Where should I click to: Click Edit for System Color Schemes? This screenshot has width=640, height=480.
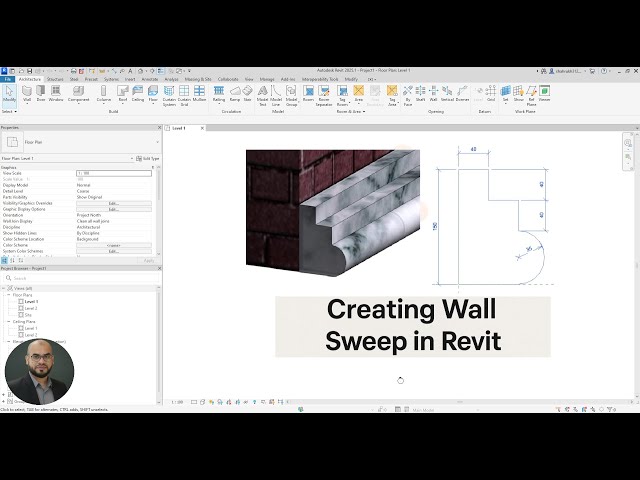pos(114,251)
